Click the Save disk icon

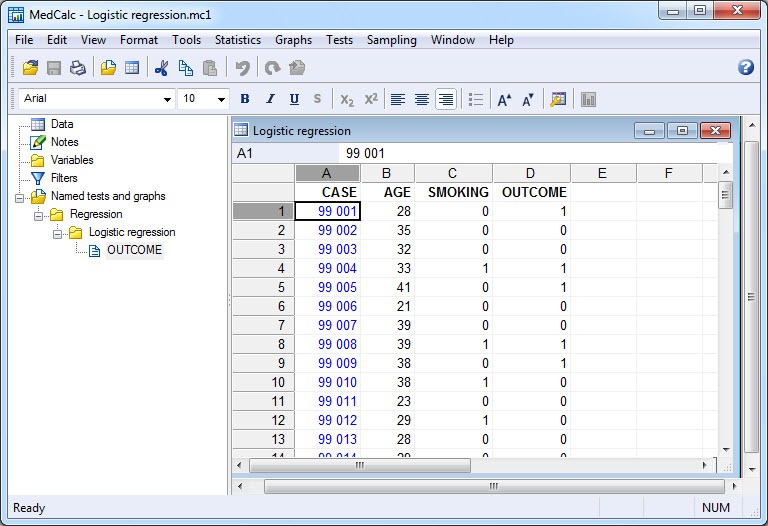54,68
